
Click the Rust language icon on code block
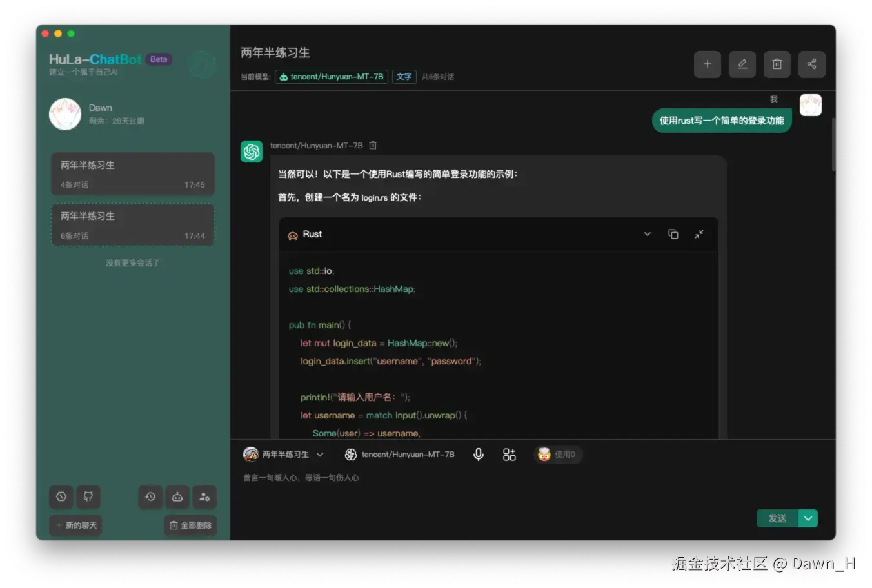pos(293,235)
